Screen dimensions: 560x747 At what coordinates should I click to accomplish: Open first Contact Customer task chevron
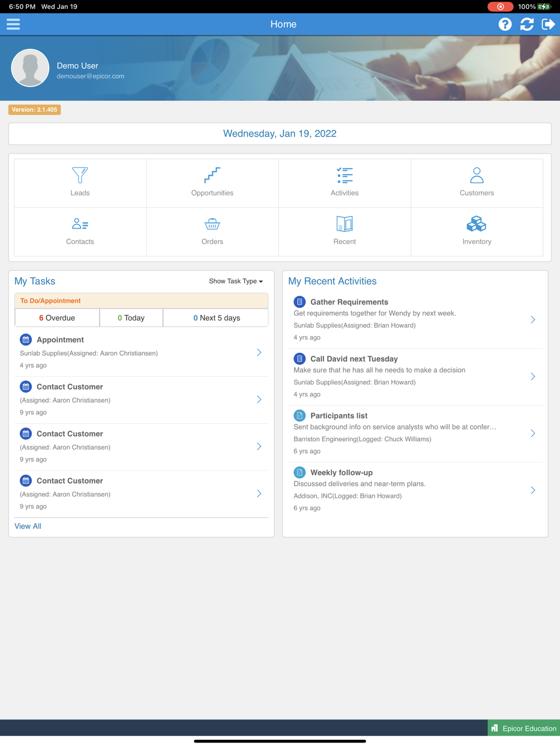pos(259,399)
